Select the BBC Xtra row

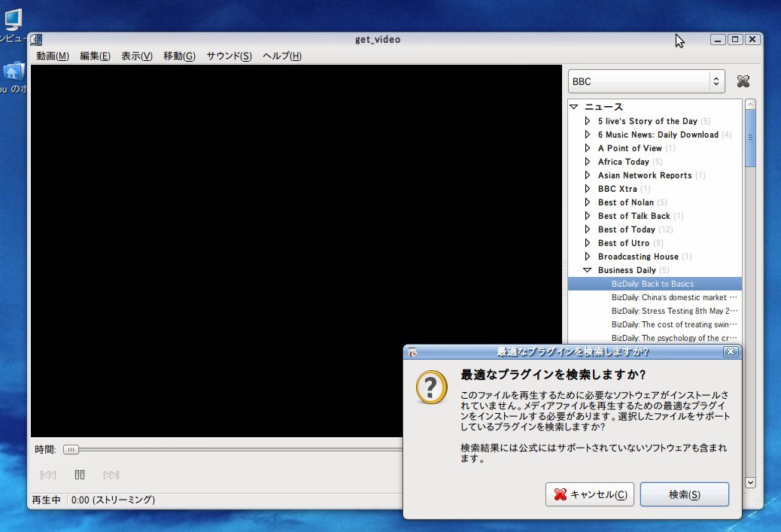[655, 188]
